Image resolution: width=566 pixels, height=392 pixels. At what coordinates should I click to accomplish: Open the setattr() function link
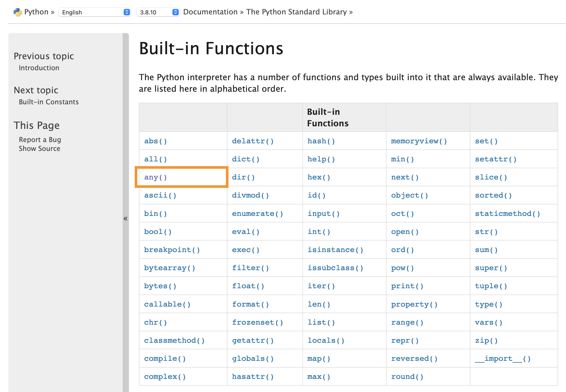(496, 159)
